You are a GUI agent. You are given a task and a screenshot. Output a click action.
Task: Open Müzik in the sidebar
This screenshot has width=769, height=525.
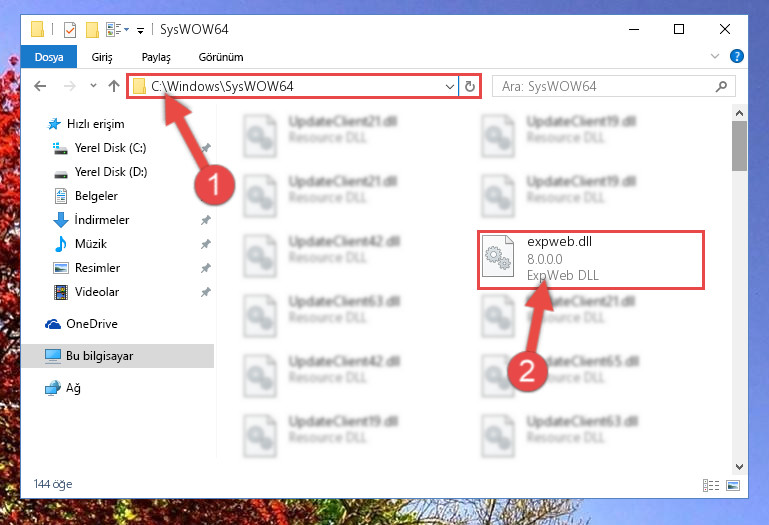(x=91, y=244)
